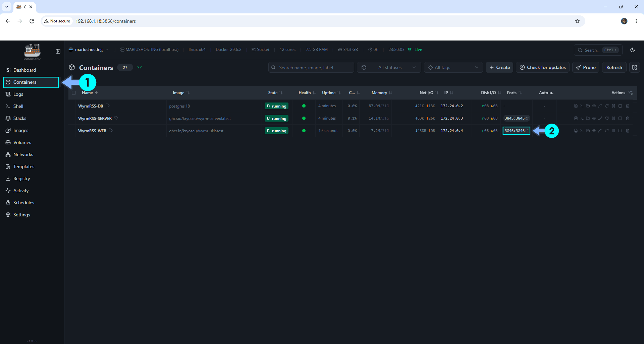Sort table by Name column
The width and height of the screenshot is (644, 344).
pyautogui.click(x=90, y=93)
